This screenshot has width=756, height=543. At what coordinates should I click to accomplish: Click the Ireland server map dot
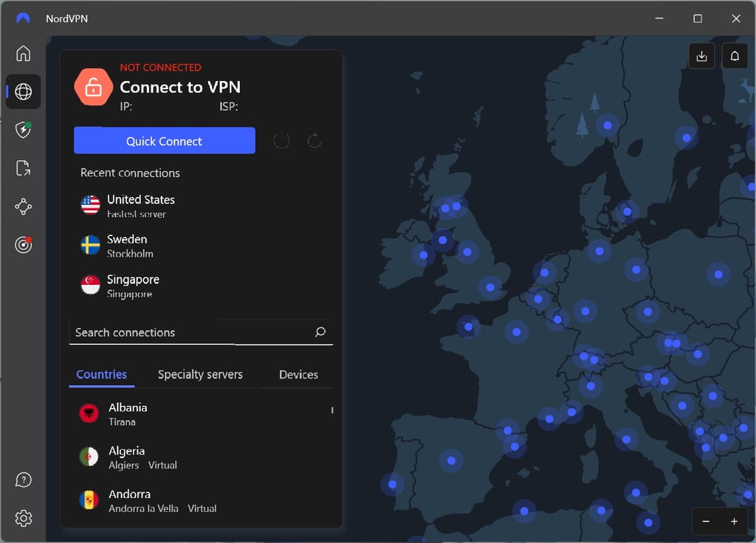[423, 255]
